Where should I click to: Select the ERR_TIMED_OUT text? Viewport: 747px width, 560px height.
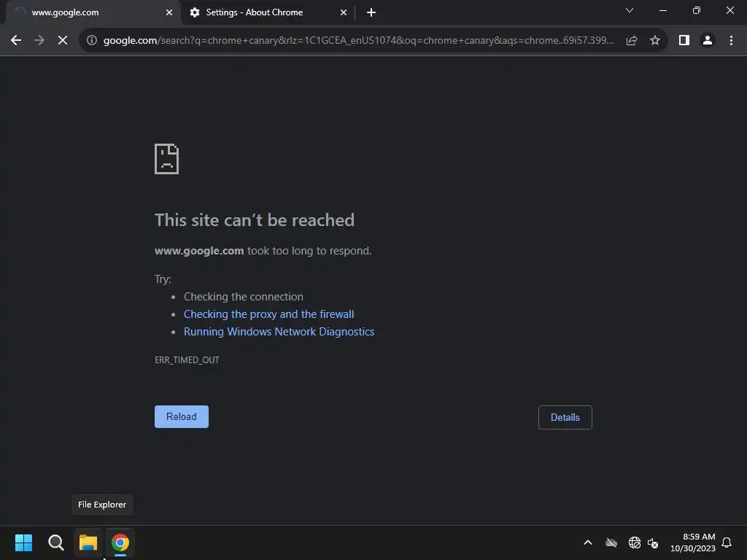(187, 360)
